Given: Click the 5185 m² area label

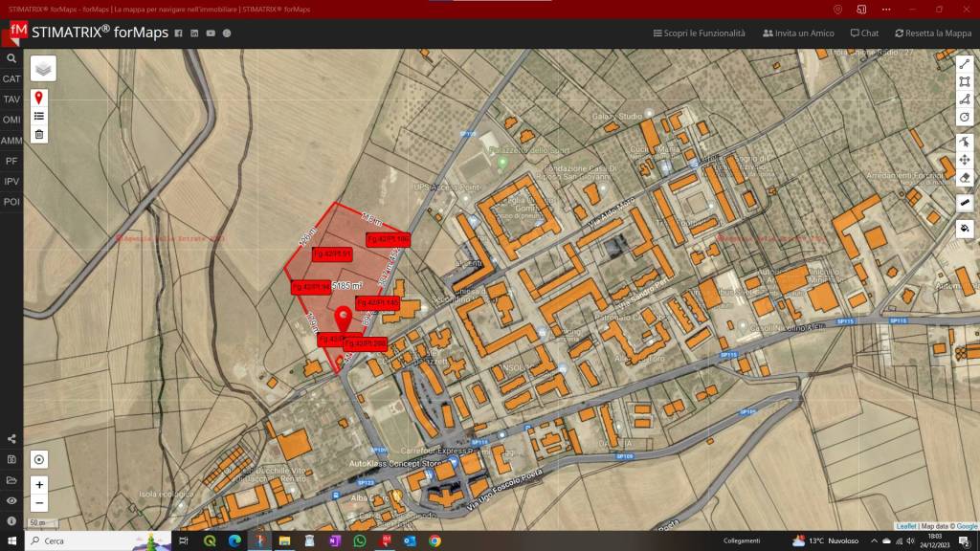Looking at the screenshot, I should [x=346, y=285].
